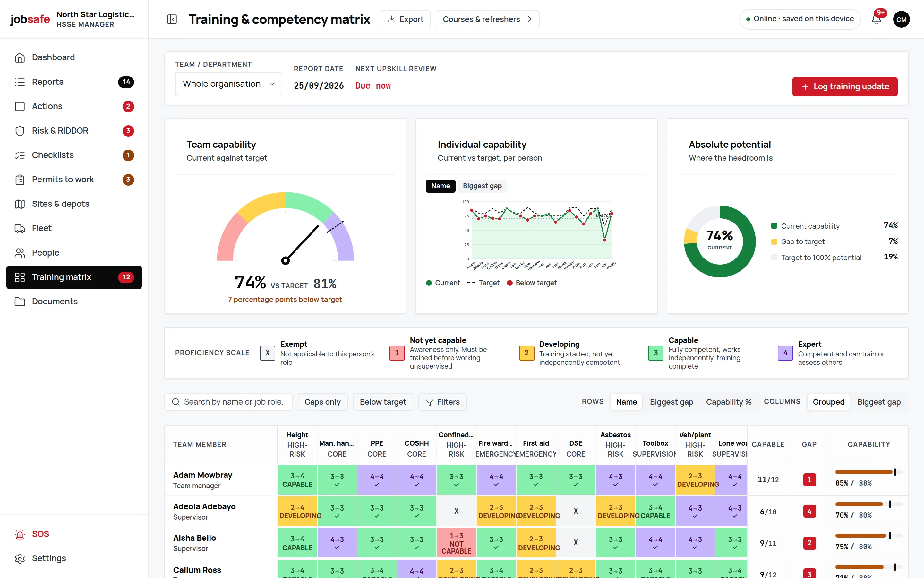The width and height of the screenshot is (924, 578).
Task: Open Settings gear icon
Action: 20,558
